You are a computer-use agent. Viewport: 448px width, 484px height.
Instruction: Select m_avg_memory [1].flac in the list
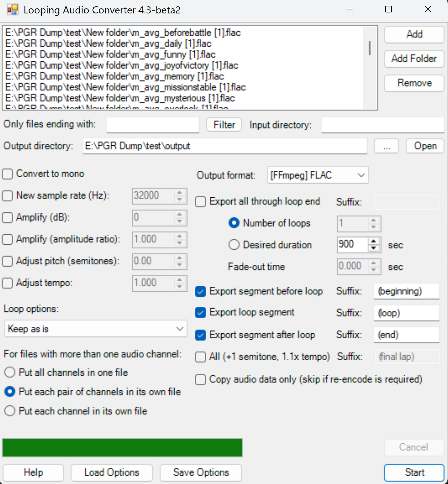115,76
